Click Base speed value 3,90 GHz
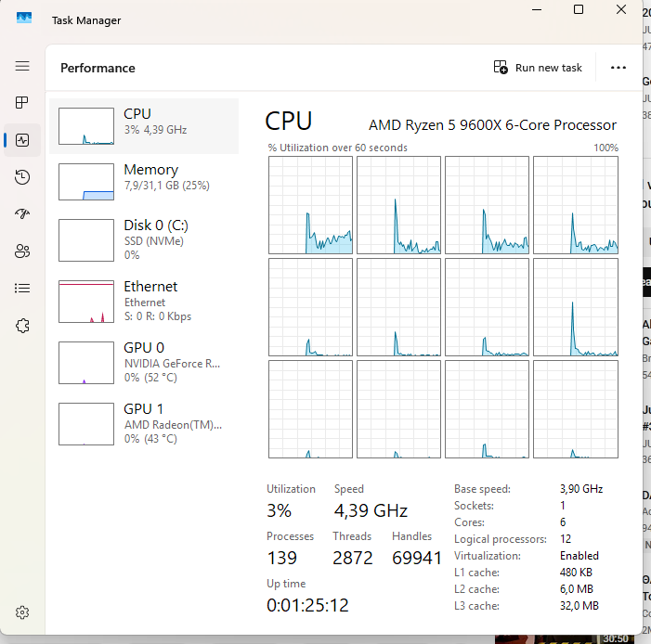Image resolution: width=651 pixels, height=644 pixels. (581, 489)
